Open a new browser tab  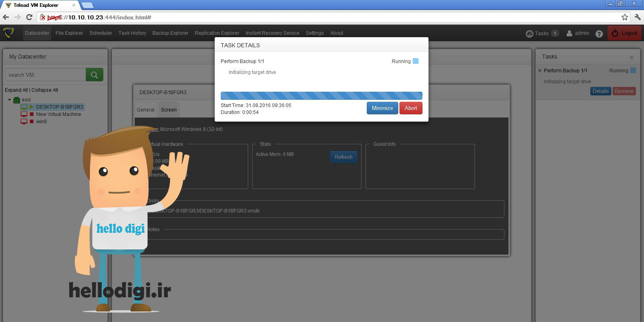click(x=87, y=5)
